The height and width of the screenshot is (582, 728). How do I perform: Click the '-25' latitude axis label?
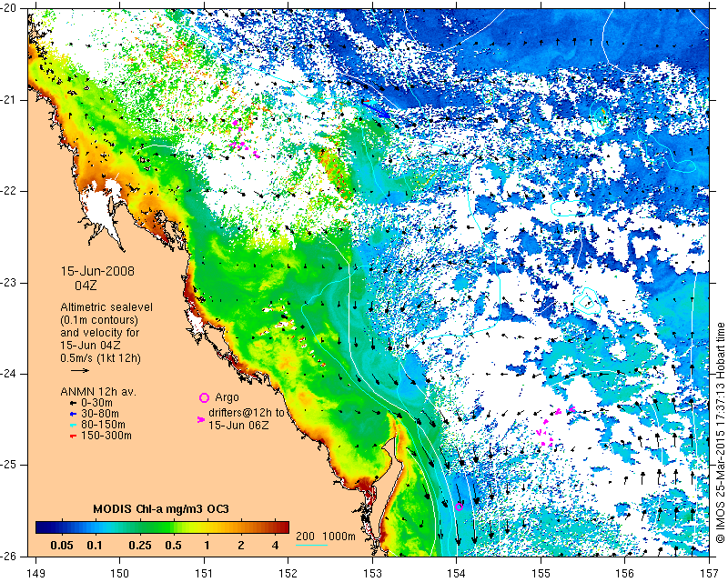(8, 465)
